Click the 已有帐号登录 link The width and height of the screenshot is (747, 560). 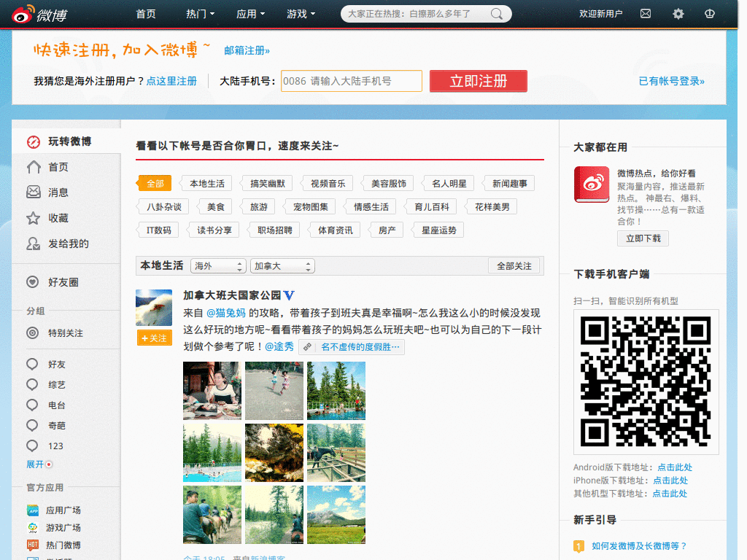(671, 81)
